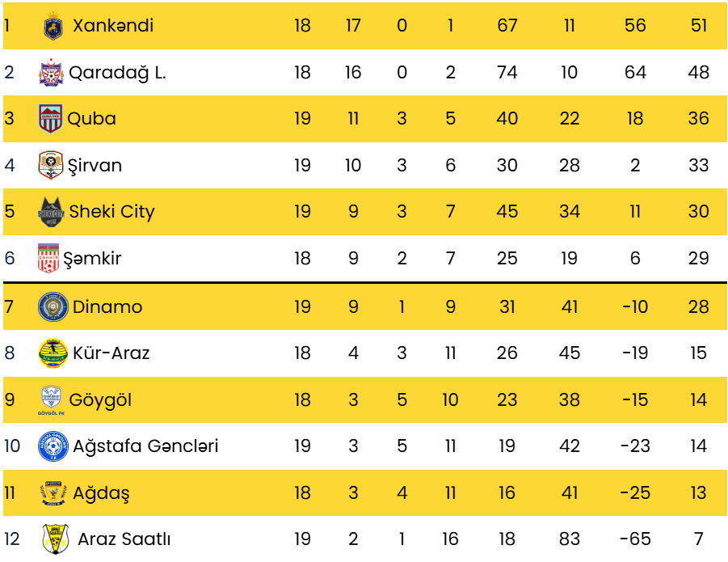
Task: Click the Quba club badge
Action: click(50, 119)
